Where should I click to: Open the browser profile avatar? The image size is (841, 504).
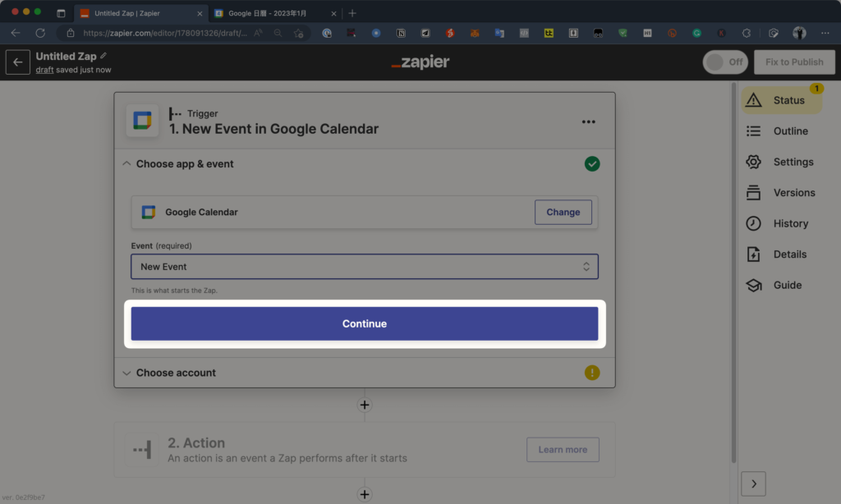pos(799,33)
